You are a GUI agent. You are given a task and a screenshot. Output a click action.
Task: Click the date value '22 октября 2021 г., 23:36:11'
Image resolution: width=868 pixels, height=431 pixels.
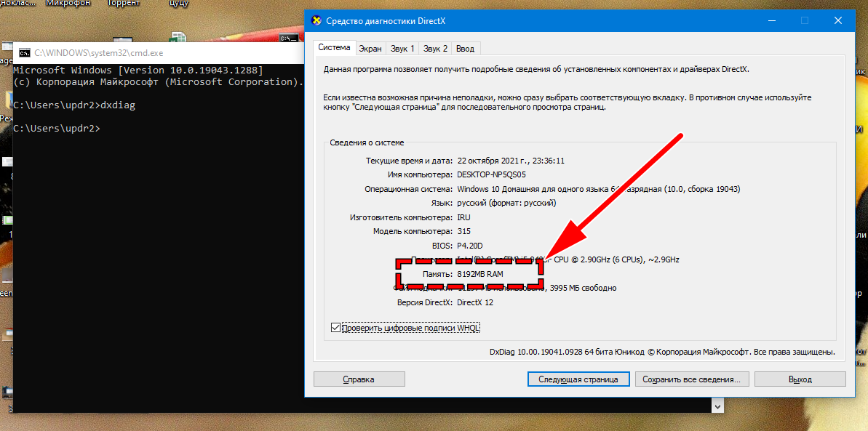click(511, 161)
